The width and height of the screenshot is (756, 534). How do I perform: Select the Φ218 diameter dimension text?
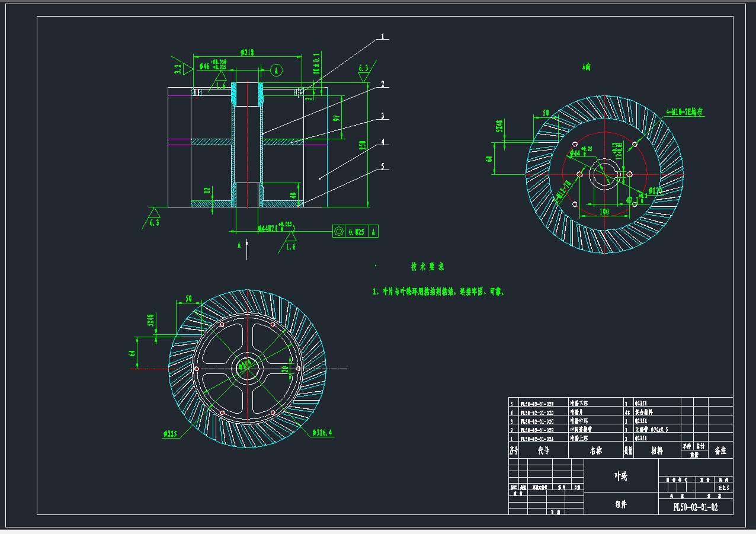tap(247, 53)
